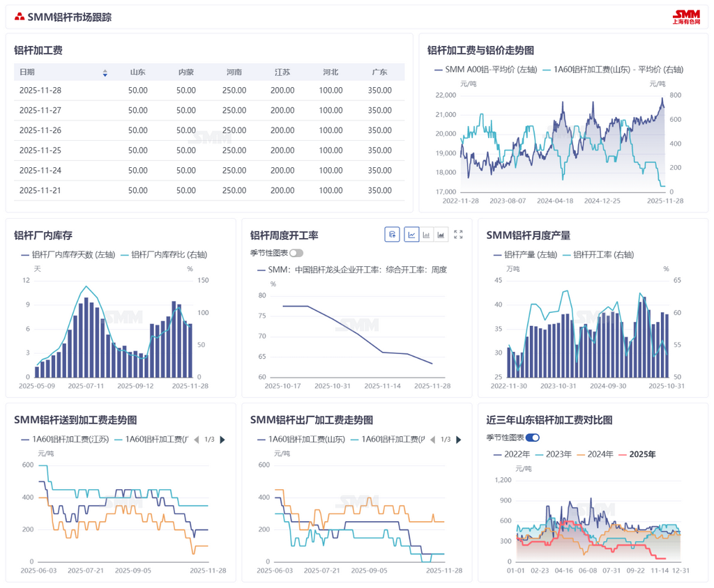Image resolution: width=714 pixels, height=588 pixels.
Task: Click the 2025-11-26 date cell
Action: tap(40, 130)
